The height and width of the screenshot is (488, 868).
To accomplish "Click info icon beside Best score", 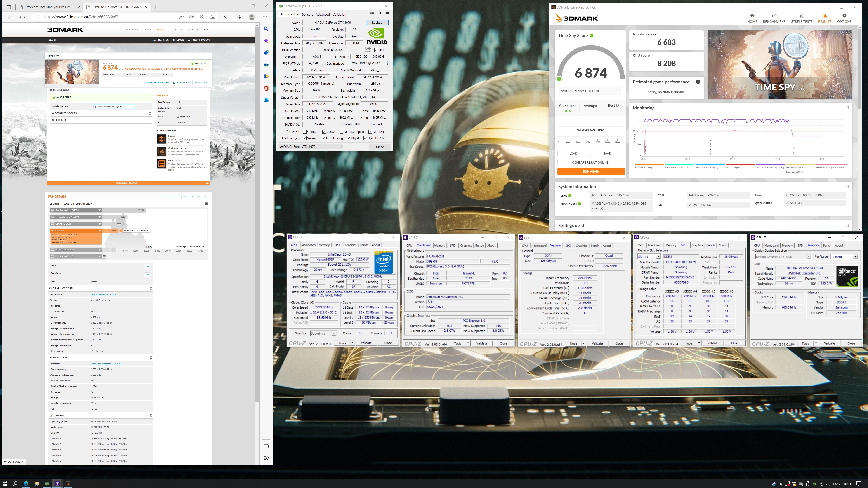I will tap(617, 106).
